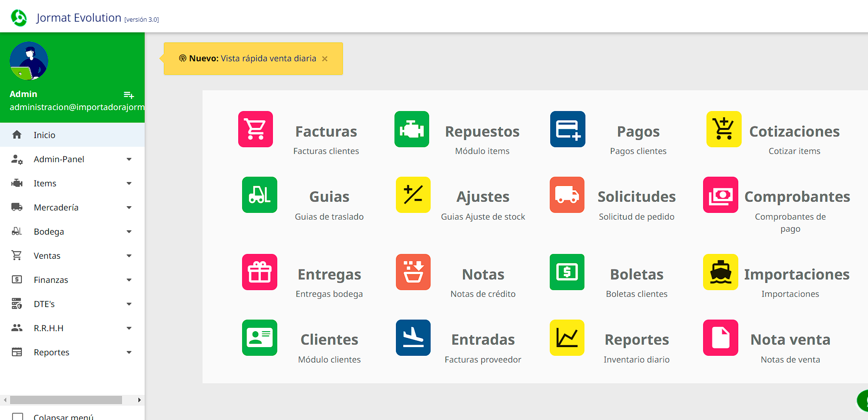
Task: Open the Reportes chart icon tile
Action: tap(567, 337)
